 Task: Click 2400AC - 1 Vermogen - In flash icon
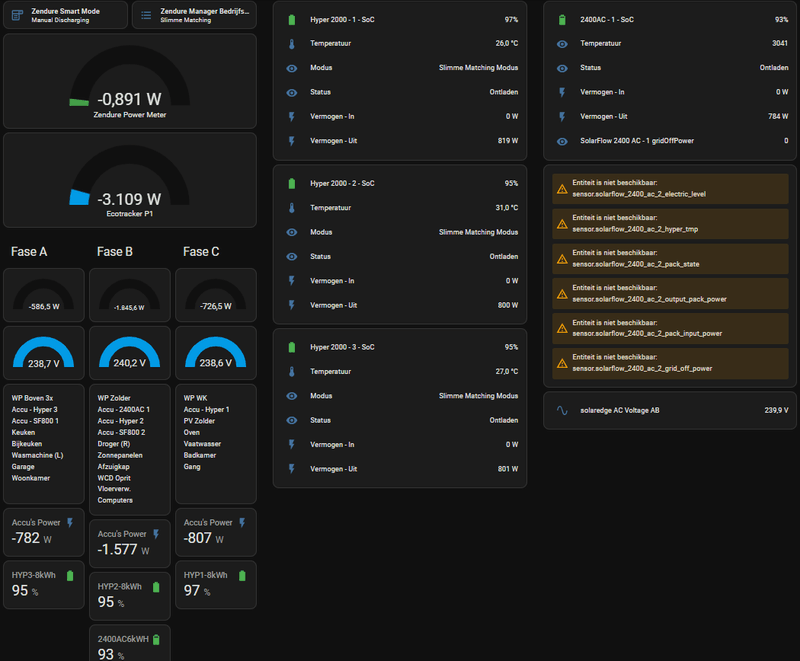[x=562, y=93]
